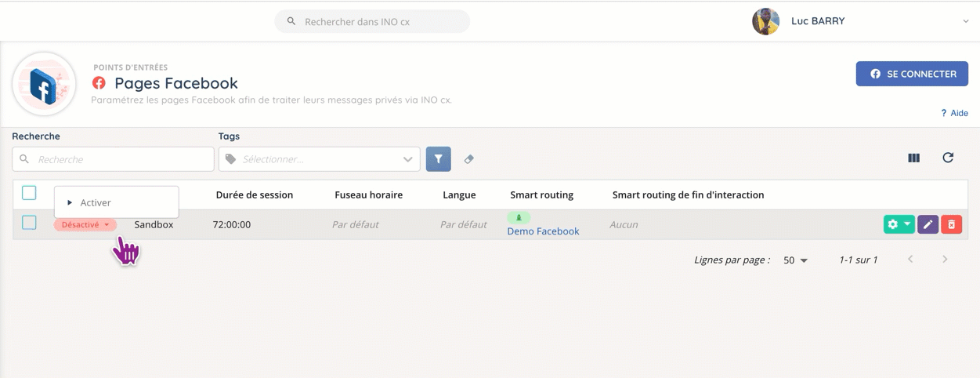The image size is (980, 378).
Task: Click the blue filter funnel button
Action: [438, 159]
